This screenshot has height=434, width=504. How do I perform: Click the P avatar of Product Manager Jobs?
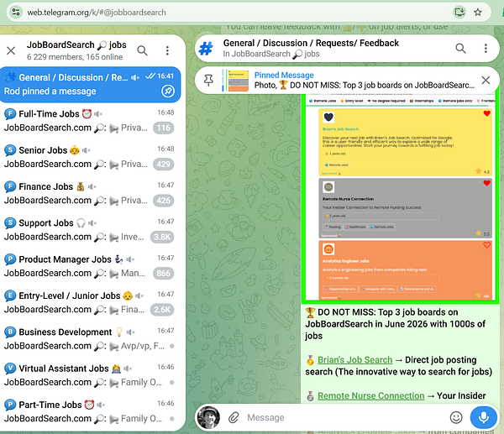coord(10,259)
